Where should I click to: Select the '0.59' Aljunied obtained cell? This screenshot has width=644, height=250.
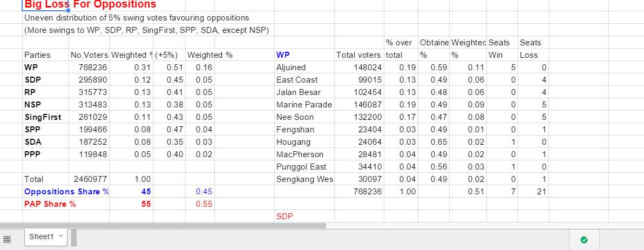[x=433, y=67]
